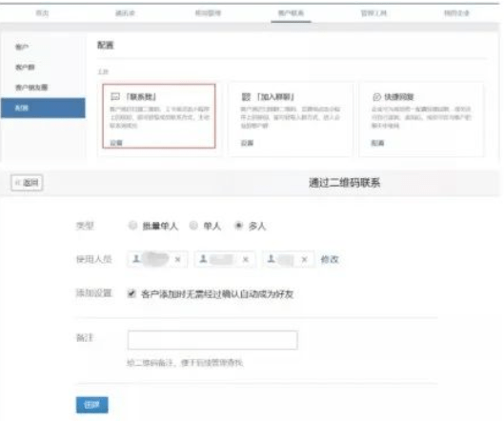Switch to the 应用管理 top tab

tap(208, 13)
